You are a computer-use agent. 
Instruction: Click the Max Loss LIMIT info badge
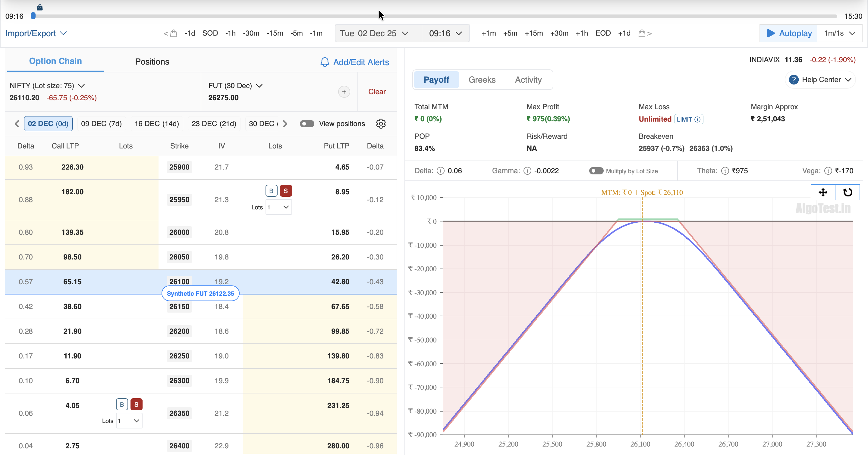tap(688, 119)
